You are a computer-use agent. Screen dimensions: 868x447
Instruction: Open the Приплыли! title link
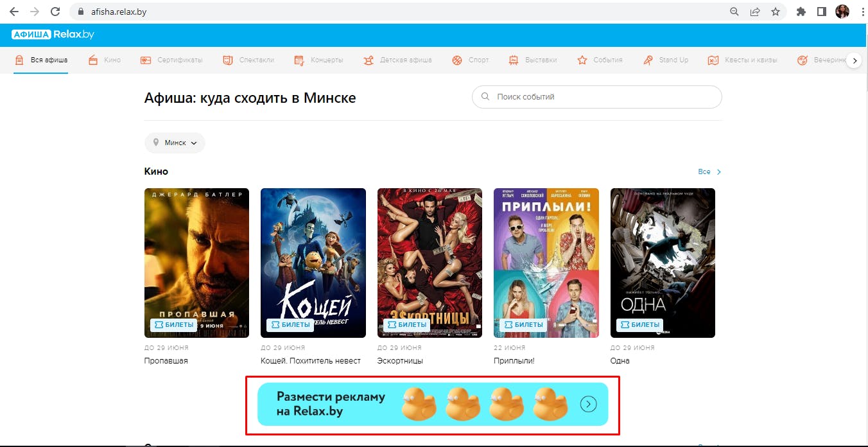[514, 361]
